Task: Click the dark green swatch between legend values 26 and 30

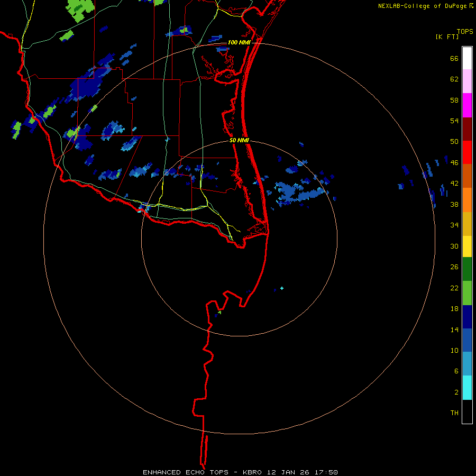Action: coord(467,269)
